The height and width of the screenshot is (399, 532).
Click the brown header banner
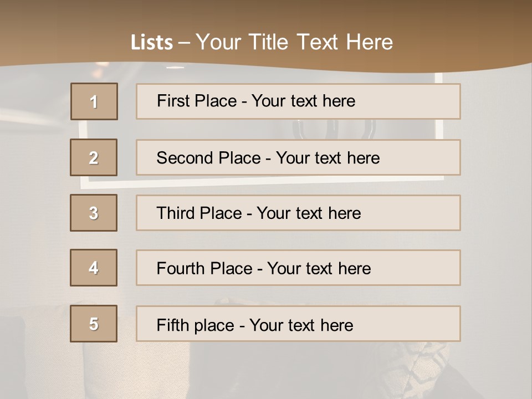pyautogui.click(x=471, y=33)
